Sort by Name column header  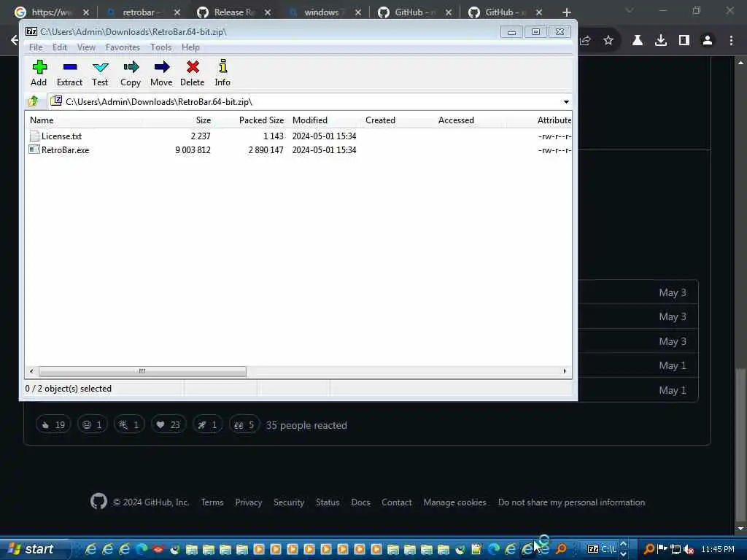(x=85, y=120)
